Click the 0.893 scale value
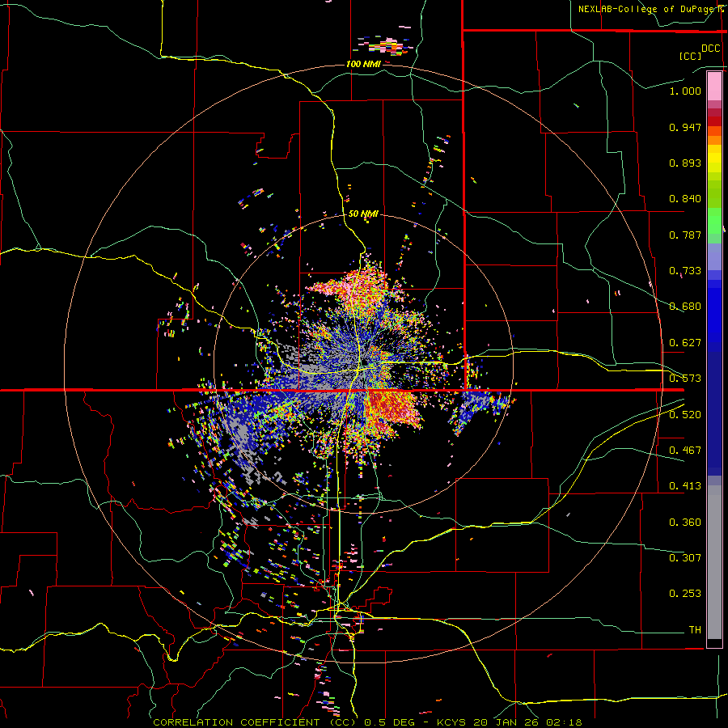The height and width of the screenshot is (728, 728). coord(685,163)
